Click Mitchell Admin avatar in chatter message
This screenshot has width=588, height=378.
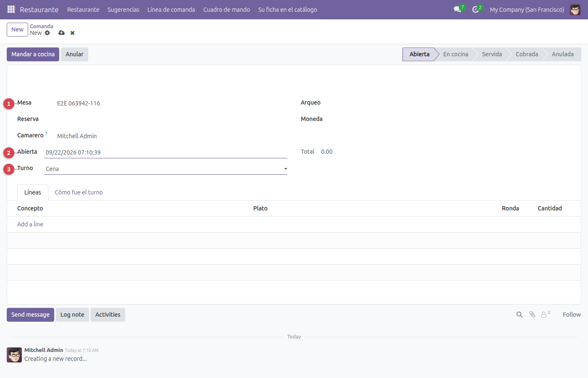pyautogui.click(x=14, y=355)
